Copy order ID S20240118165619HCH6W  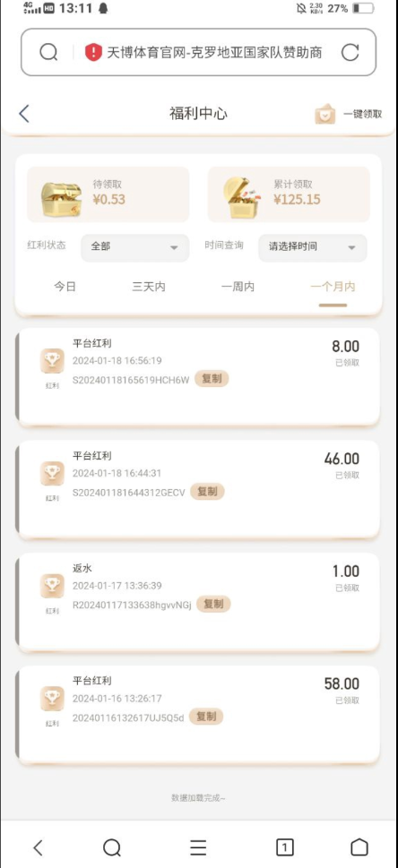click(x=212, y=379)
